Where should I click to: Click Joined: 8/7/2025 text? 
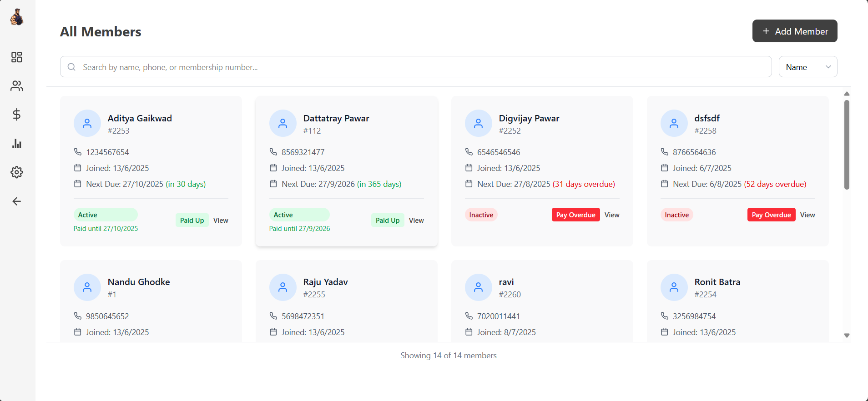coord(506,332)
